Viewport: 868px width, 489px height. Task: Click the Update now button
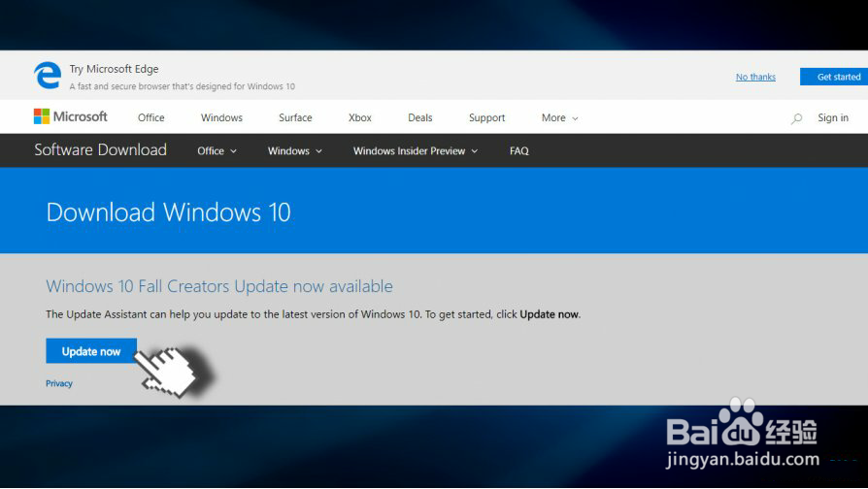(91, 351)
